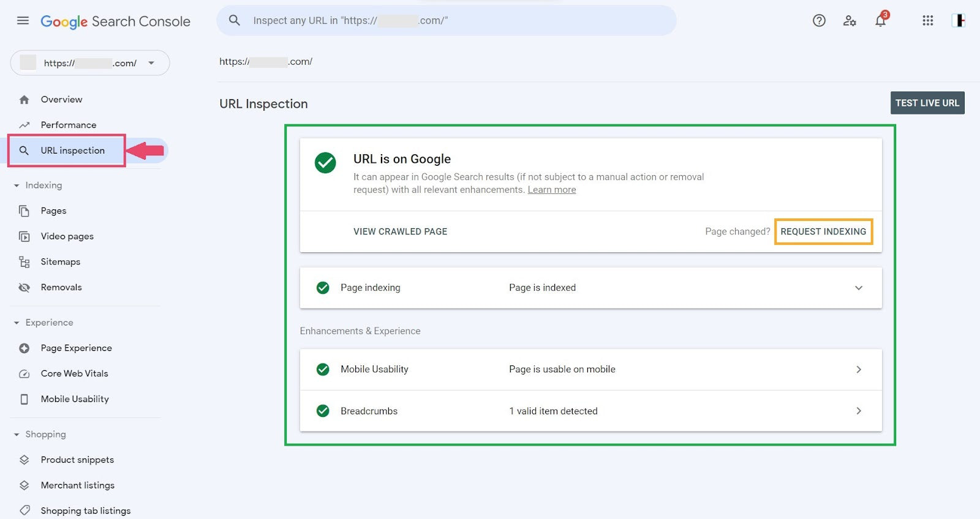
Task: Click the Google Search Console logo
Action: coord(115,21)
